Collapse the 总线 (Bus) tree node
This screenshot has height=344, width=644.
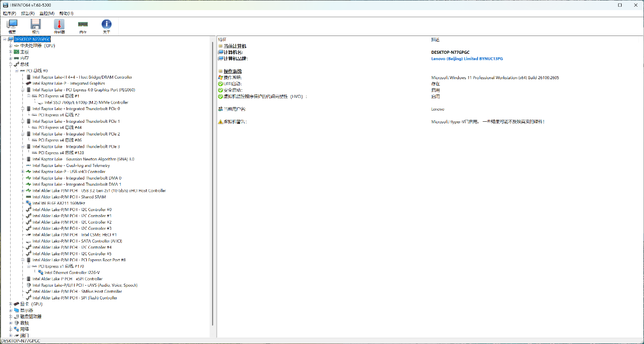click(x=10, y=64)
